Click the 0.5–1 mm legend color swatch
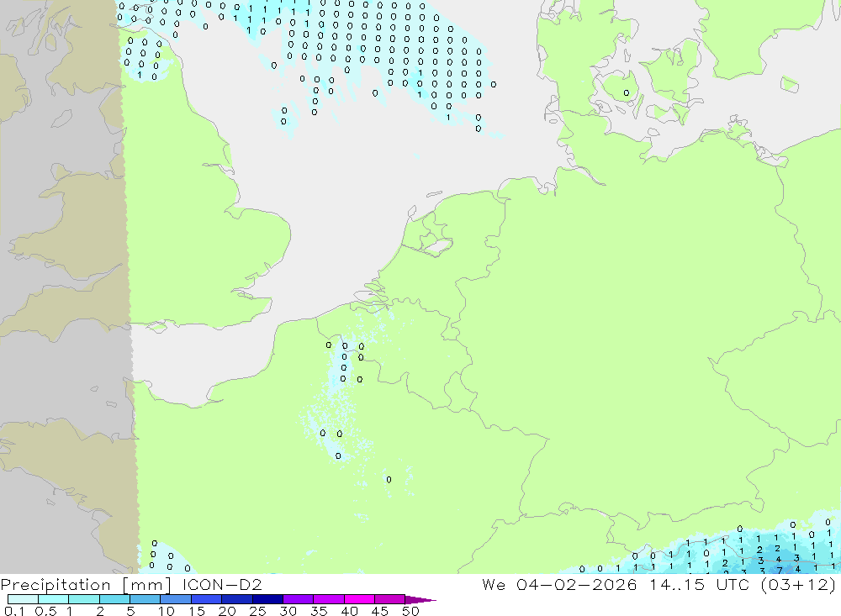This screenshot has height=616, width=841. [54, 599]
